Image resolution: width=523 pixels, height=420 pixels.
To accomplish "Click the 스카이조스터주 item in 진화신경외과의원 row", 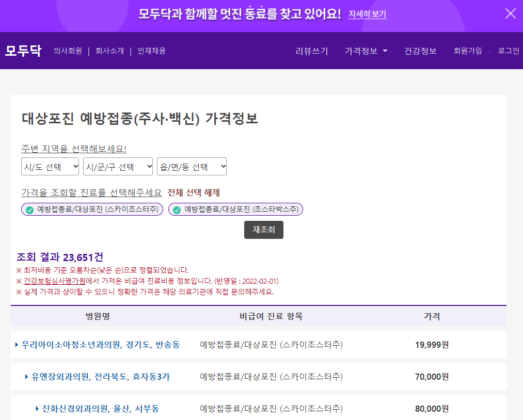I will pyautogui.click(x=271, y=409).
